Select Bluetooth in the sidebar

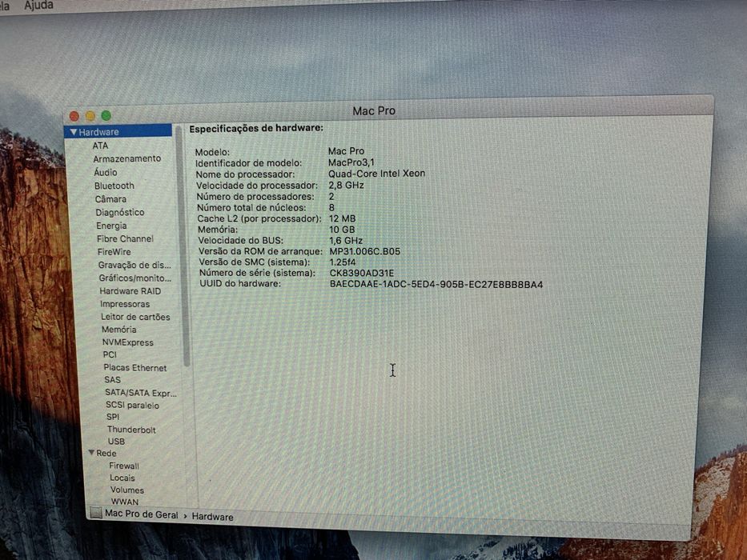point(114,186)
